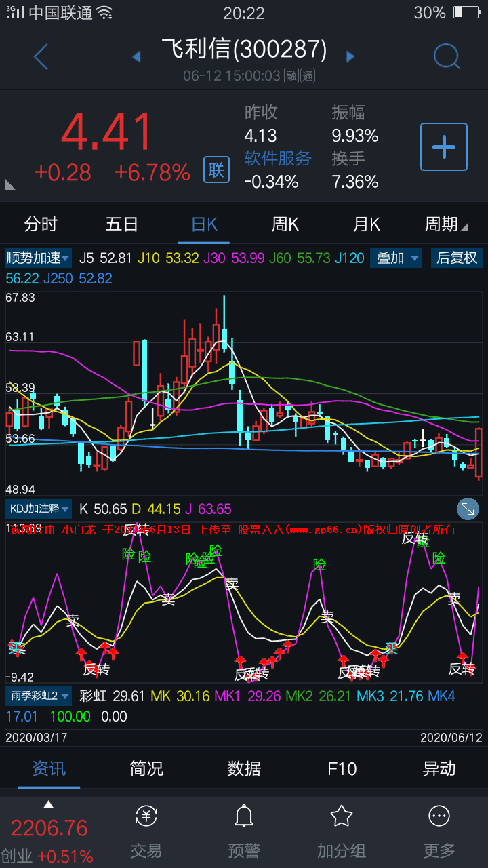Switch to 五日 five-day tab

point(122,224)
